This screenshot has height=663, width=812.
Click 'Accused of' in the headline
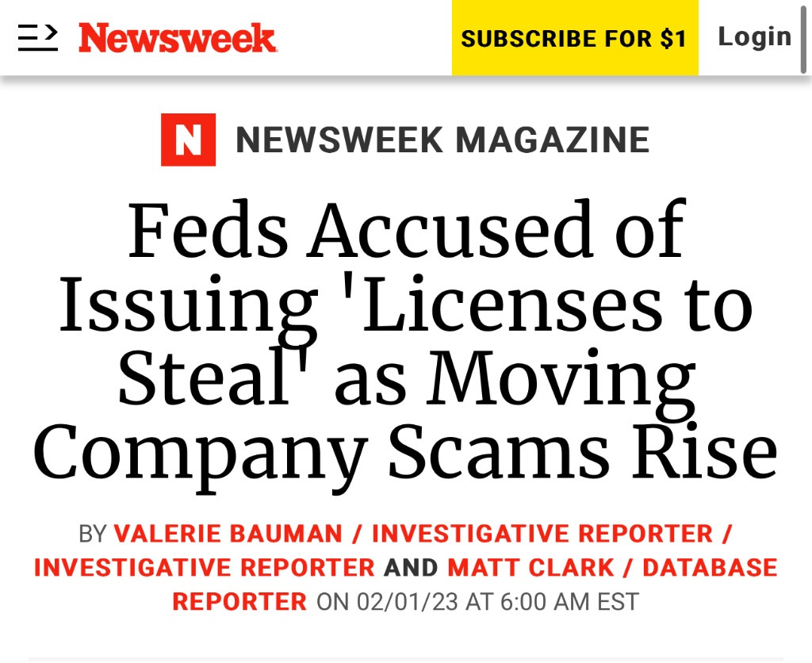(496, 231)
